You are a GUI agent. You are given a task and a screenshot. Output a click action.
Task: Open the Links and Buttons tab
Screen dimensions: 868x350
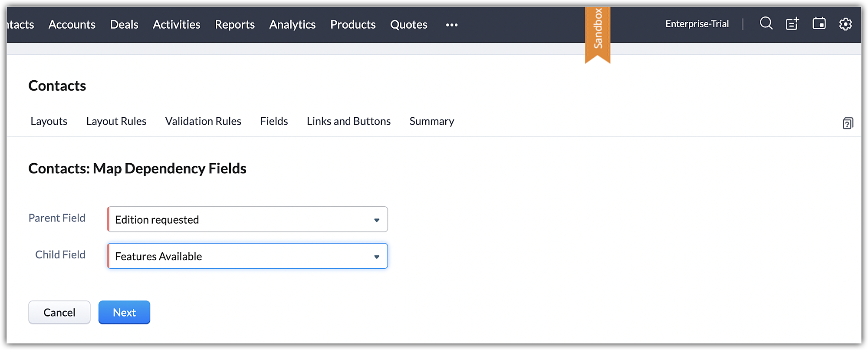coord(349,121)
